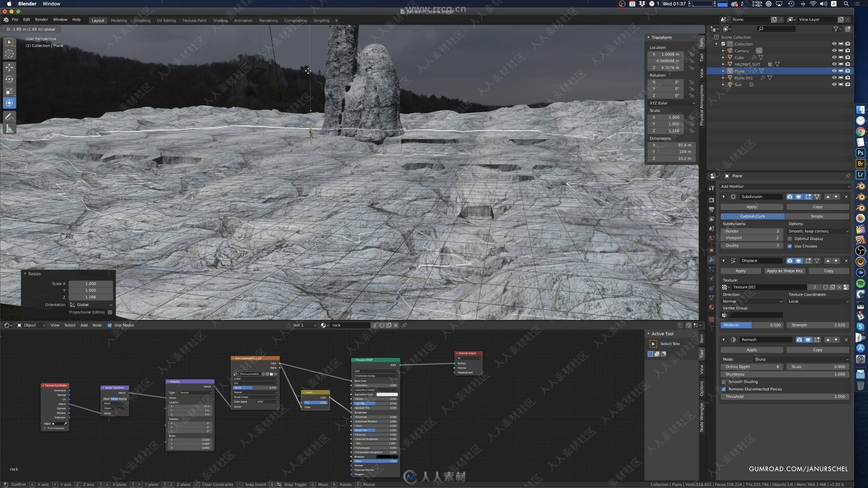Select the Annotate pencil tool

9,117
